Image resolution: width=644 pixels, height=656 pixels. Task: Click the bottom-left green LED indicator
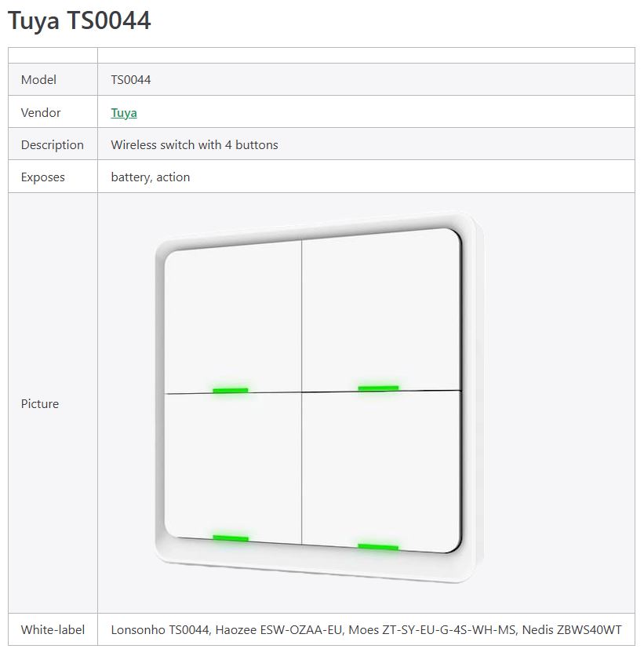230,538
